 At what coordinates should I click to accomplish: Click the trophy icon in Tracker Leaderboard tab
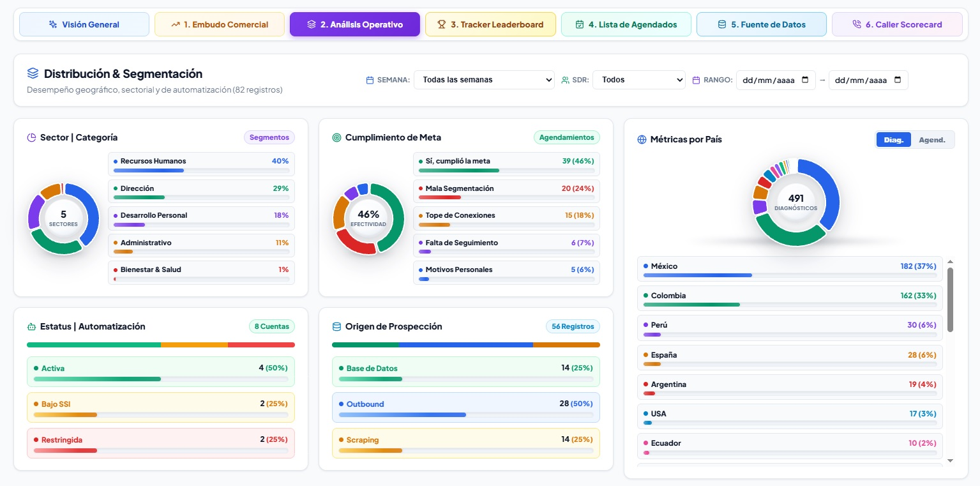tap(441, 24)
